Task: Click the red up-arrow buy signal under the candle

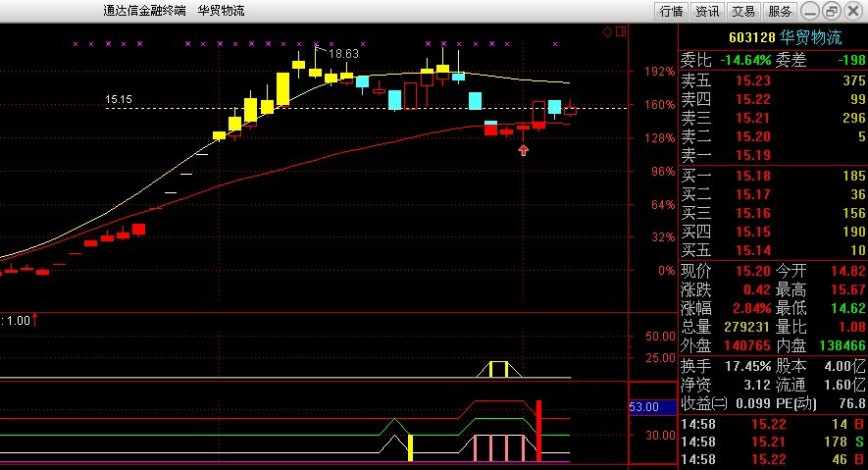Action: coord(523,149)
